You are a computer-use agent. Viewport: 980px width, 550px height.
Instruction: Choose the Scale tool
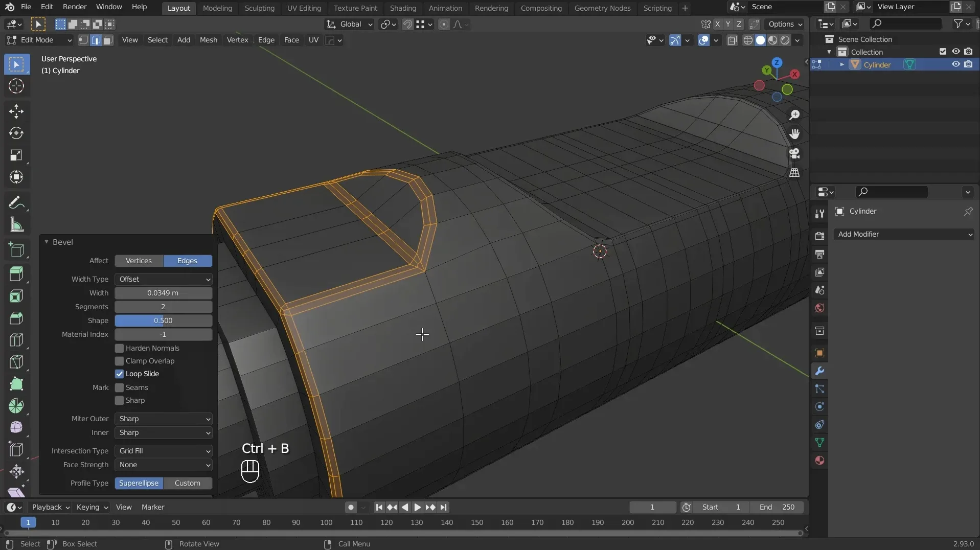(16, 155)
